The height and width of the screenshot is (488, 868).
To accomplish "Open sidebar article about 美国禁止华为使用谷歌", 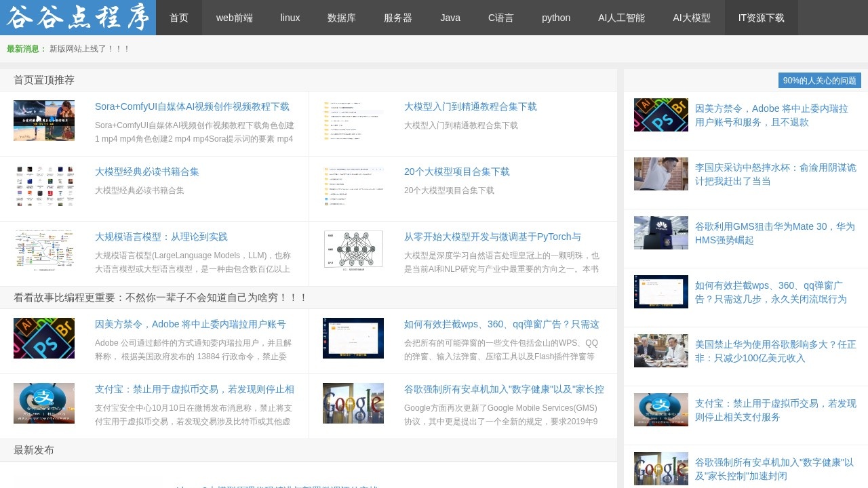I will click(x=775, y=351).
